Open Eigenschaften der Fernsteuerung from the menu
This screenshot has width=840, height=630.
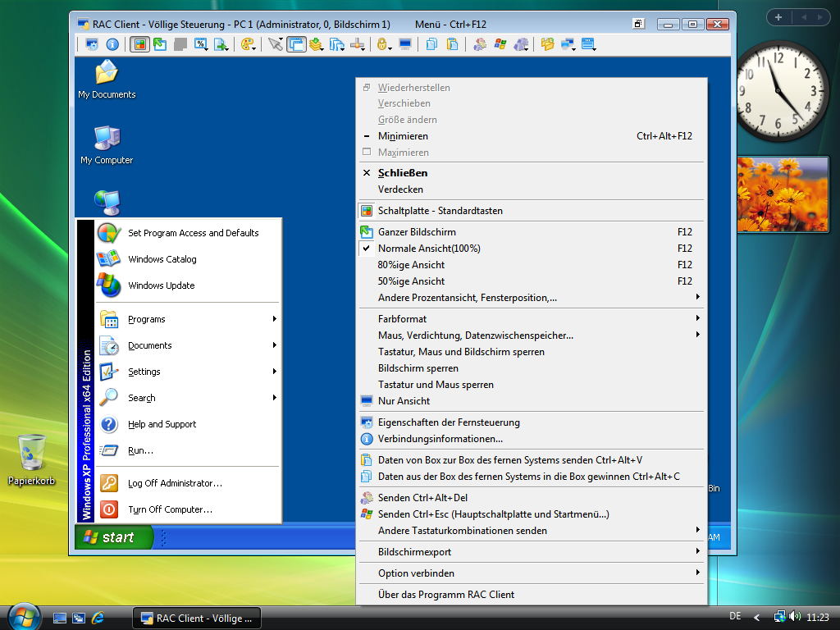(532, 422)
